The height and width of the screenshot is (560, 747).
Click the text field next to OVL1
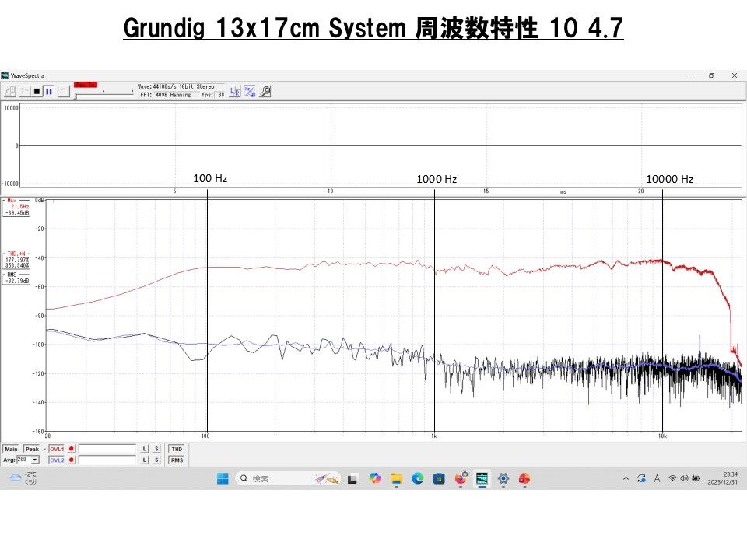click(x=109, y=449)
